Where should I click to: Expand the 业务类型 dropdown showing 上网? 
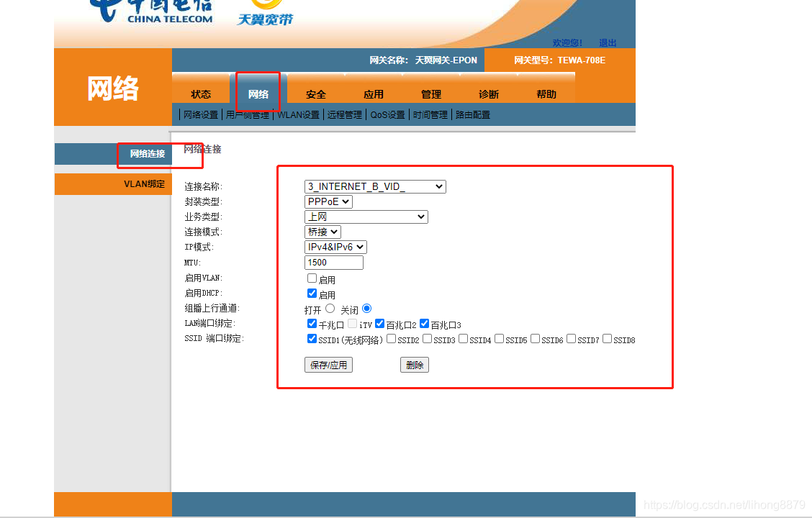(x=366, y=217)
